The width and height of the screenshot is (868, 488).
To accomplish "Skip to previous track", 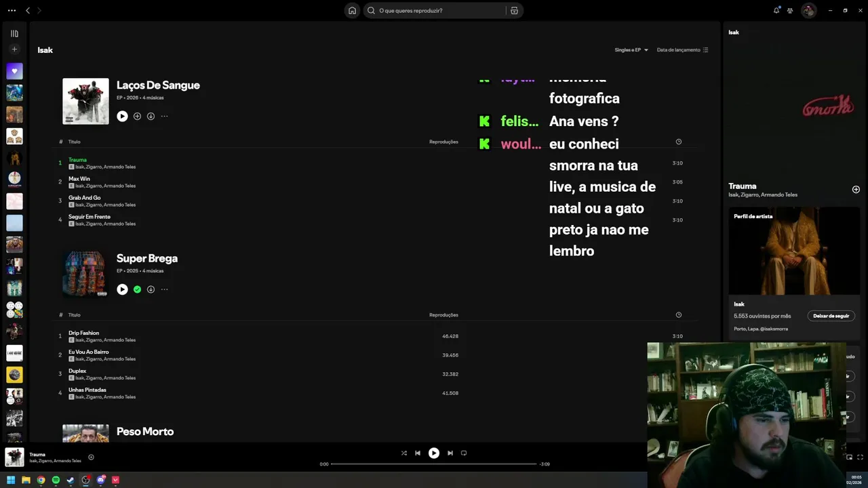I will (418, 453).
